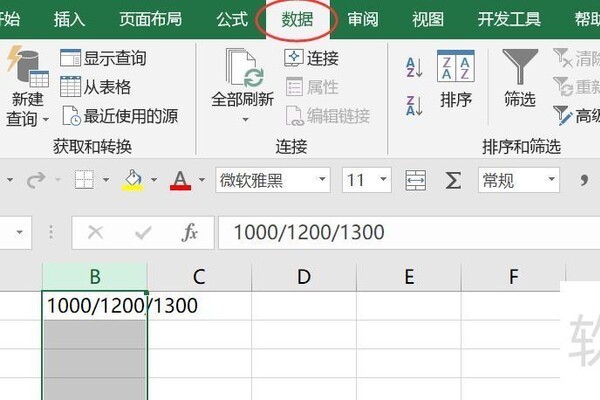The height and width of the screenshot is (400, 600).
Task: Confirm entry with check mark
Action: (x=143, y=232)
